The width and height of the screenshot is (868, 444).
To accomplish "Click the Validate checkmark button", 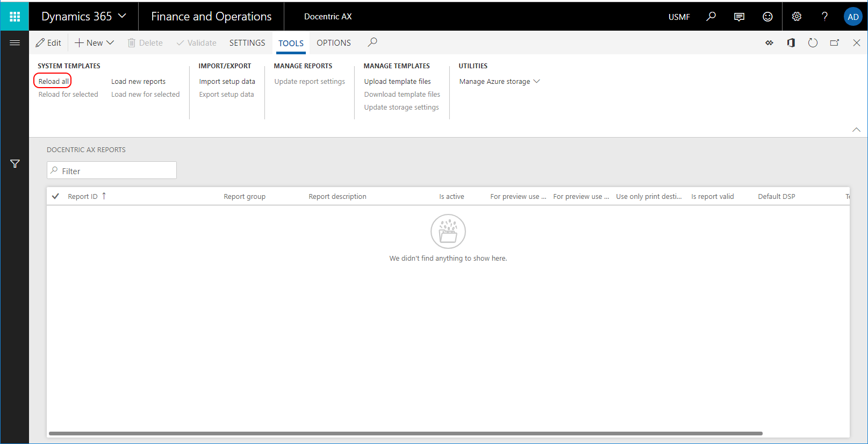I will tap(196, 43).
